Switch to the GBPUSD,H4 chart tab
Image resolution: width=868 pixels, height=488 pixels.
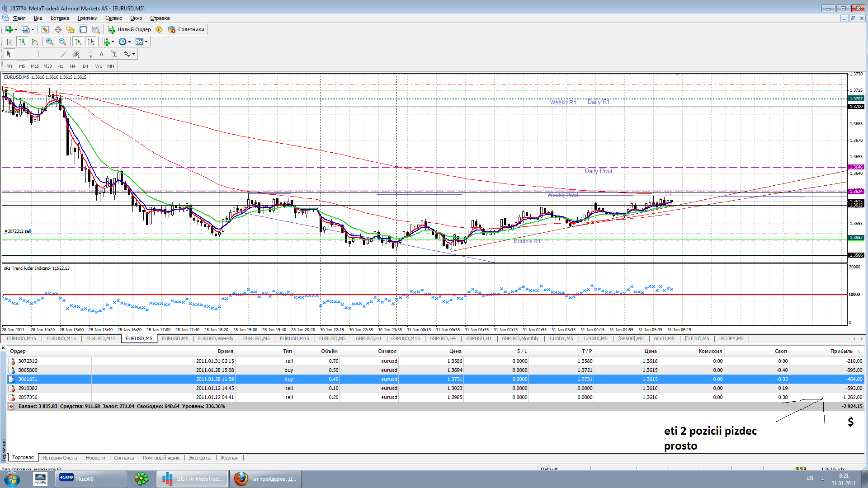click(x=443, y=338)
